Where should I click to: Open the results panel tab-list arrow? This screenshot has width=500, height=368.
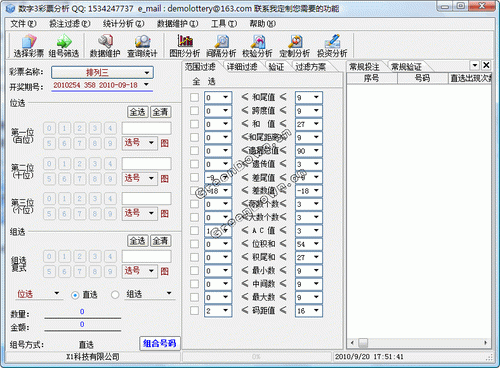475,65
